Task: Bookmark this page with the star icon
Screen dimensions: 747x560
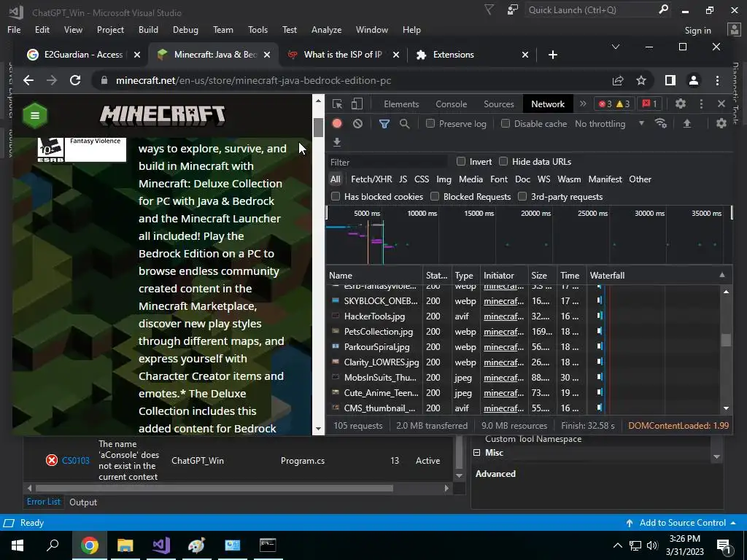Action: 641,80
